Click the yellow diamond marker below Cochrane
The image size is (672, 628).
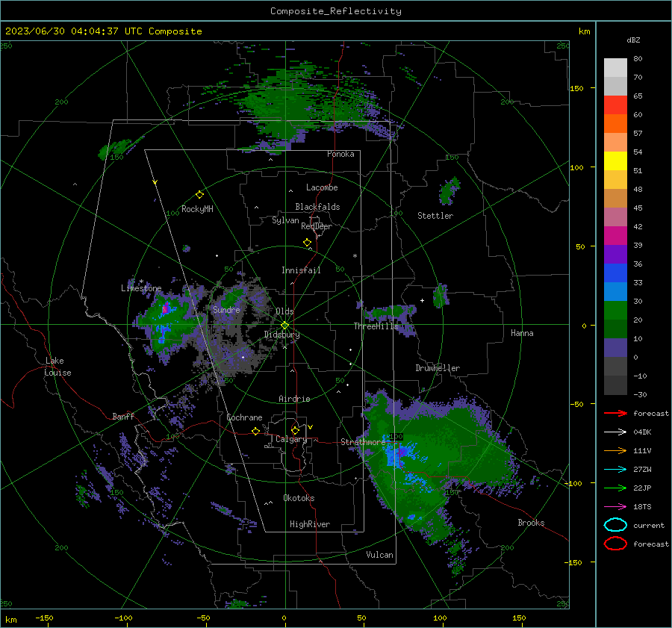pos(255,431)
